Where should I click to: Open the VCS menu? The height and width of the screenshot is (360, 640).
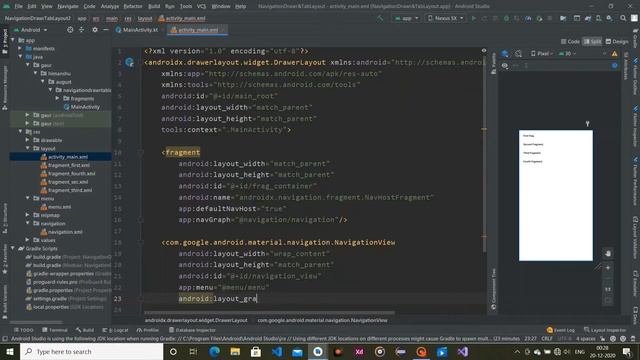[201, 6]
